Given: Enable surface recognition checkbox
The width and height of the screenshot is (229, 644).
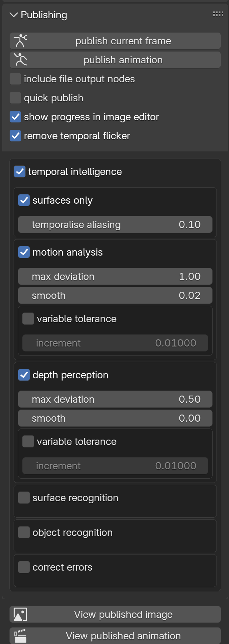Looking at the screenshot, I should coord(24,498).
